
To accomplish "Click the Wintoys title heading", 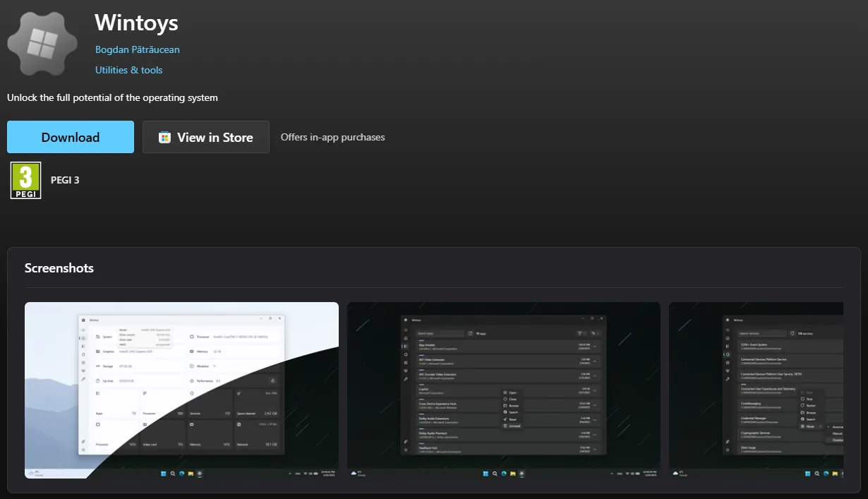I will pyautogui.click(x=136, y=23).
